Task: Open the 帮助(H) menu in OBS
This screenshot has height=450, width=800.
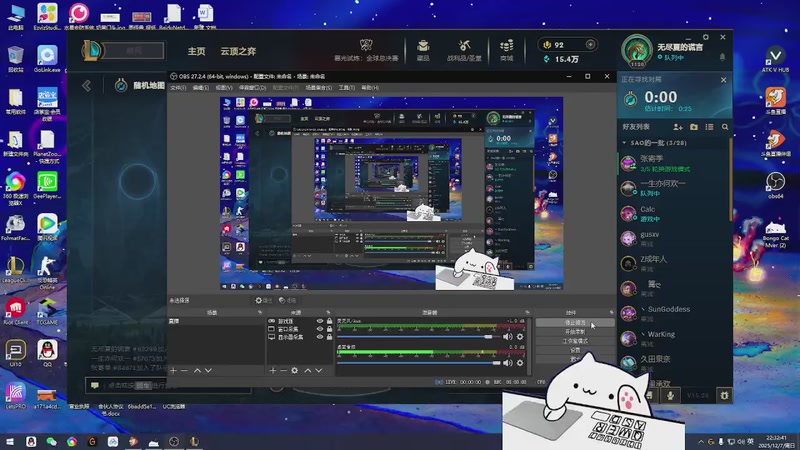Action: pos(370,88)
